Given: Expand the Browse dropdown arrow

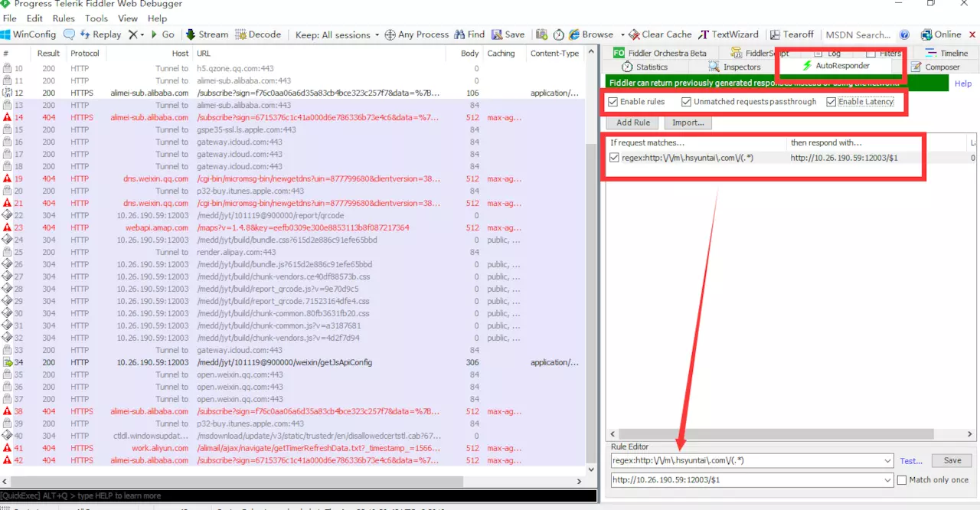Looking at the screenshot, I should coord(622,34).
